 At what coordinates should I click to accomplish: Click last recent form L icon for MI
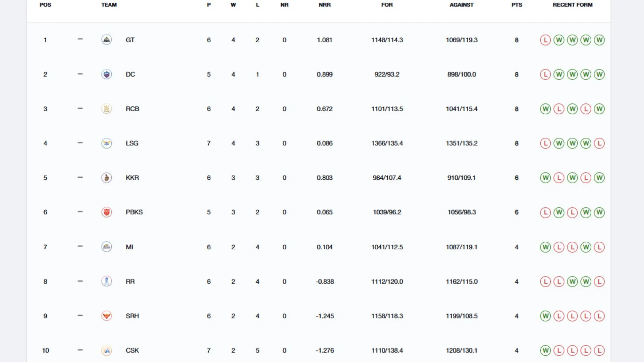[x=599, y=247]
